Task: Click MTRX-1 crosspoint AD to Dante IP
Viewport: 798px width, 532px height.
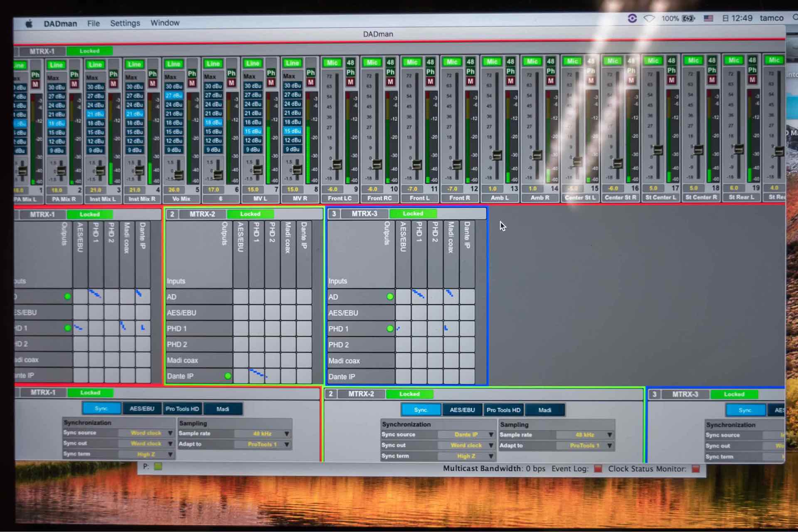Action: tap(143, 296)
